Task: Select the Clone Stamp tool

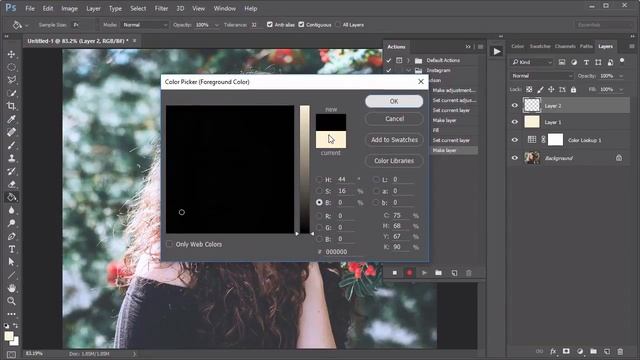Action: tap(11, 158)
